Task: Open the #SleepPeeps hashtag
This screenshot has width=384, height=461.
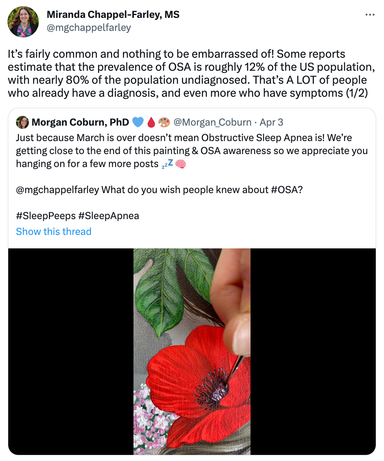Action: (x=46, y=216)
